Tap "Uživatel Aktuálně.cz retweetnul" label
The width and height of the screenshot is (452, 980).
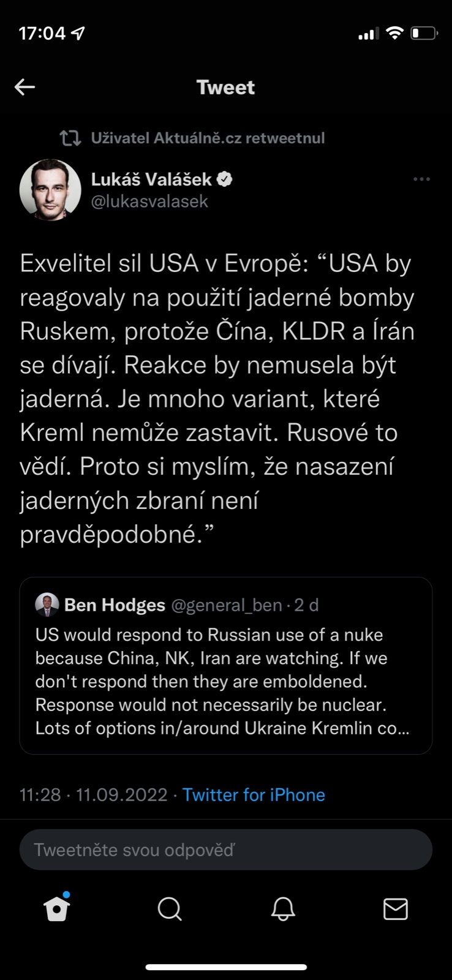pyautogui.click(x=208, y=138)
